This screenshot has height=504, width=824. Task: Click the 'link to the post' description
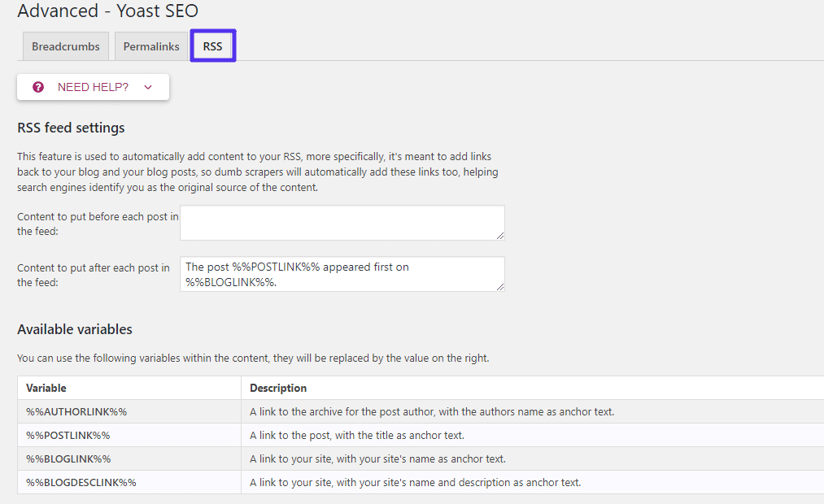coord(357,435)
